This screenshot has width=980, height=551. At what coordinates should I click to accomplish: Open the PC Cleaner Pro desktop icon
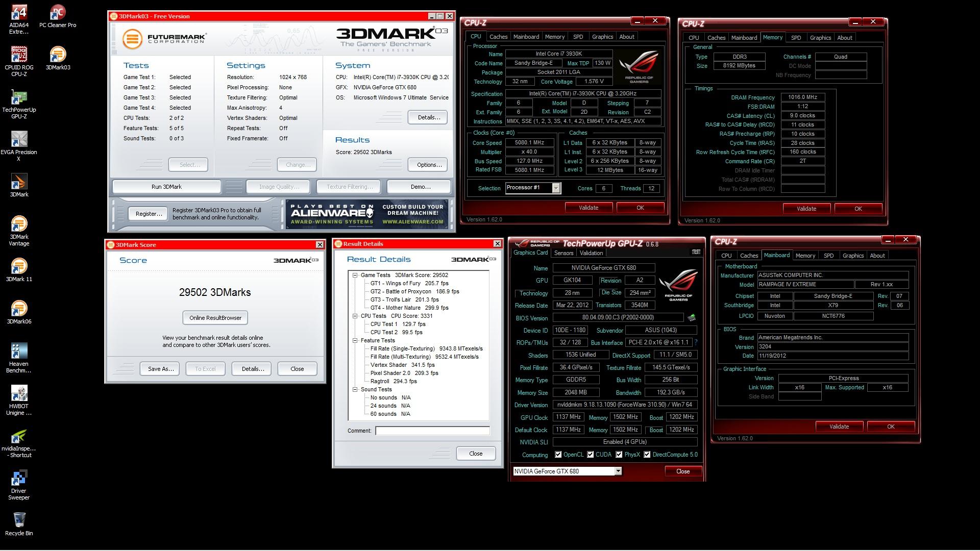58,16
